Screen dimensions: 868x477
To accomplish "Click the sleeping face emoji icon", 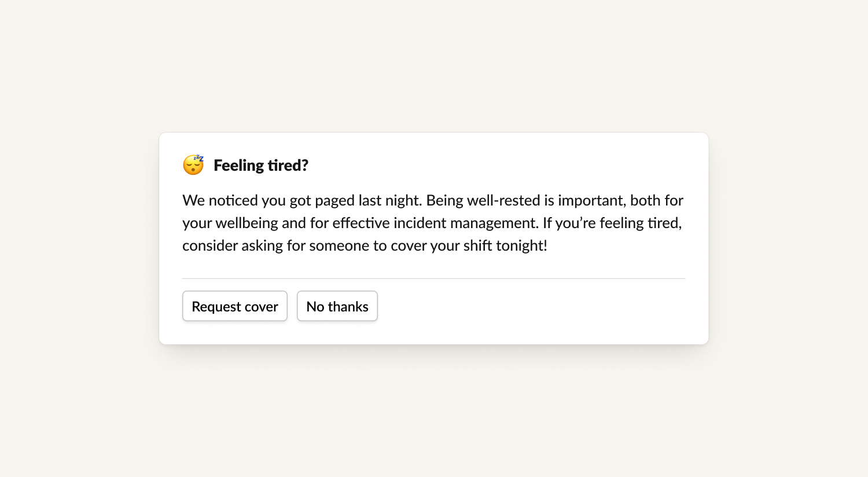I will click(x=193, y=165).
